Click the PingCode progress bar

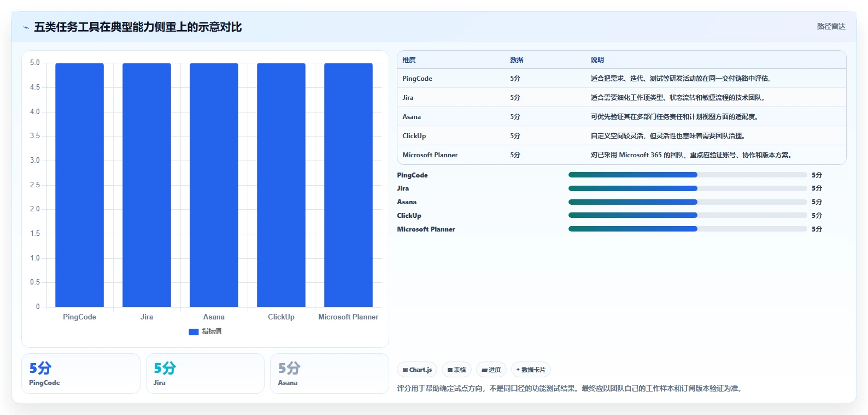tap(688, 175)
